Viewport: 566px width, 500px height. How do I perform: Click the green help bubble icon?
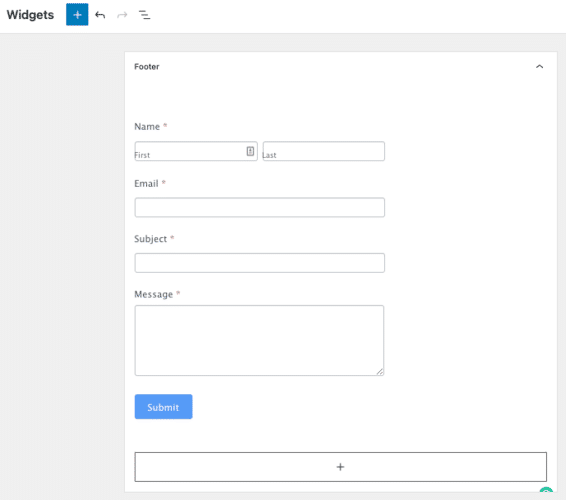pyautogui.click(x=546, y=490)
